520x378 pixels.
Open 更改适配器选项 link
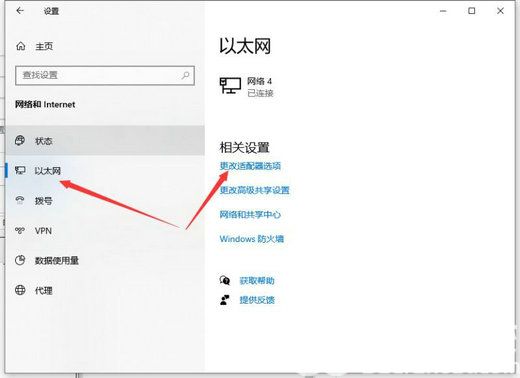point(250,166)
